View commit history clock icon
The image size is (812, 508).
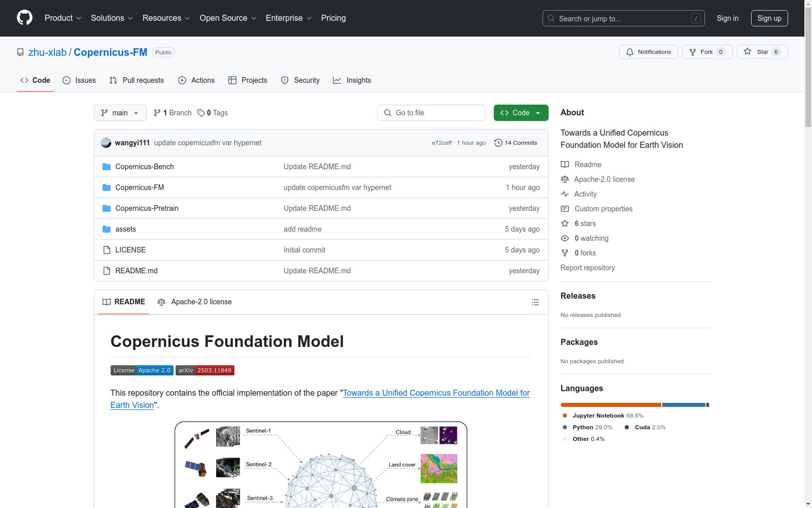498,143
